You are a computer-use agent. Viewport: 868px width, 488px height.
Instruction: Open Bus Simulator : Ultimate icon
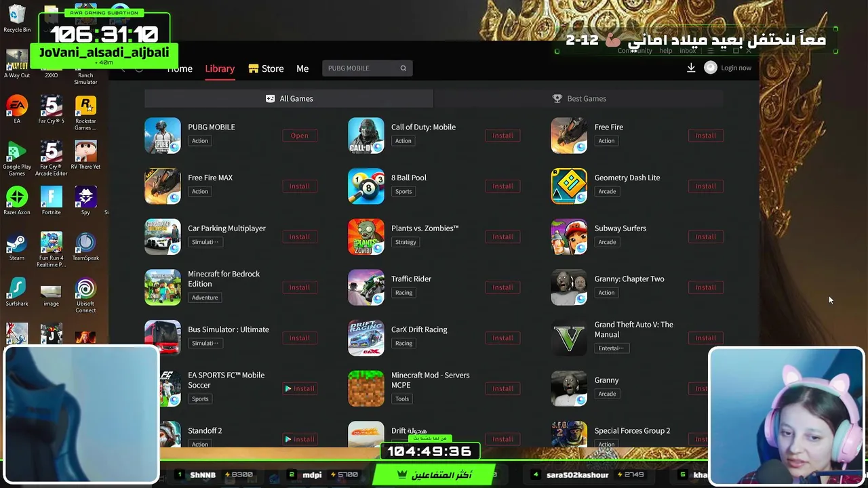point(163,338)
